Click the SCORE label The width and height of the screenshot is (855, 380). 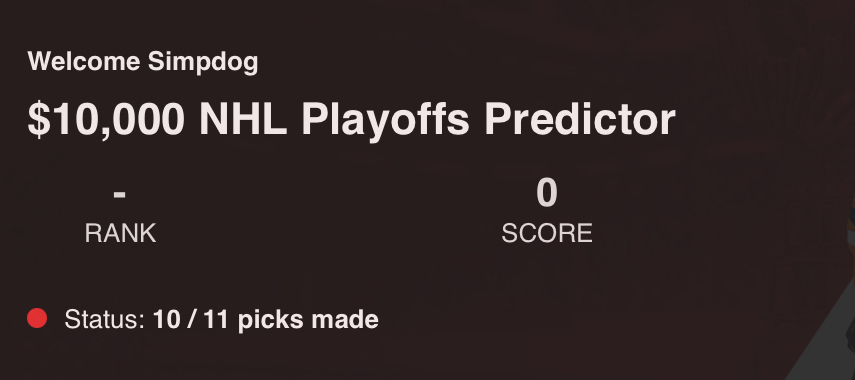(547, 233)
